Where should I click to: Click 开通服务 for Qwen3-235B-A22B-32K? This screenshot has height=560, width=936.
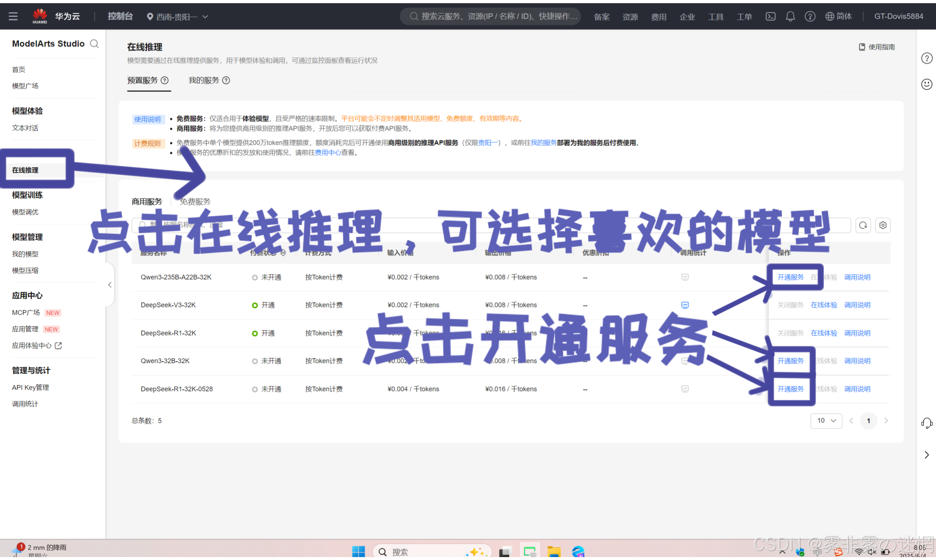[790, 277]
